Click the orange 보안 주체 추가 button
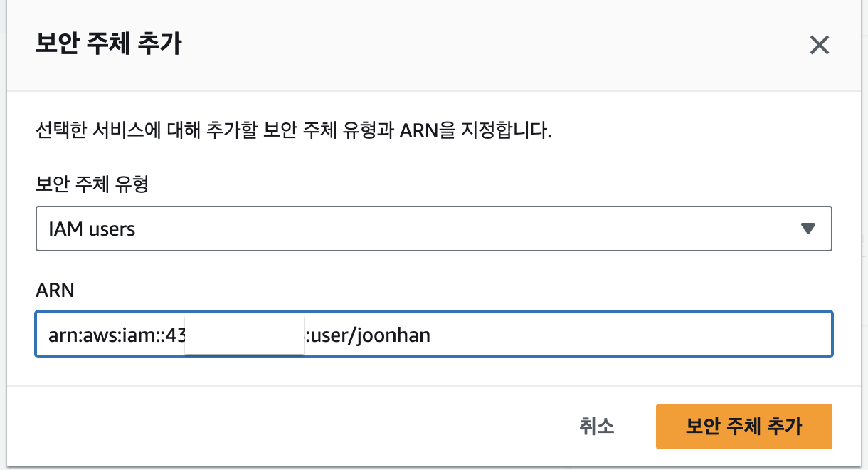The width and height of the screenshot is (868, 470). [x=743, y=427]
